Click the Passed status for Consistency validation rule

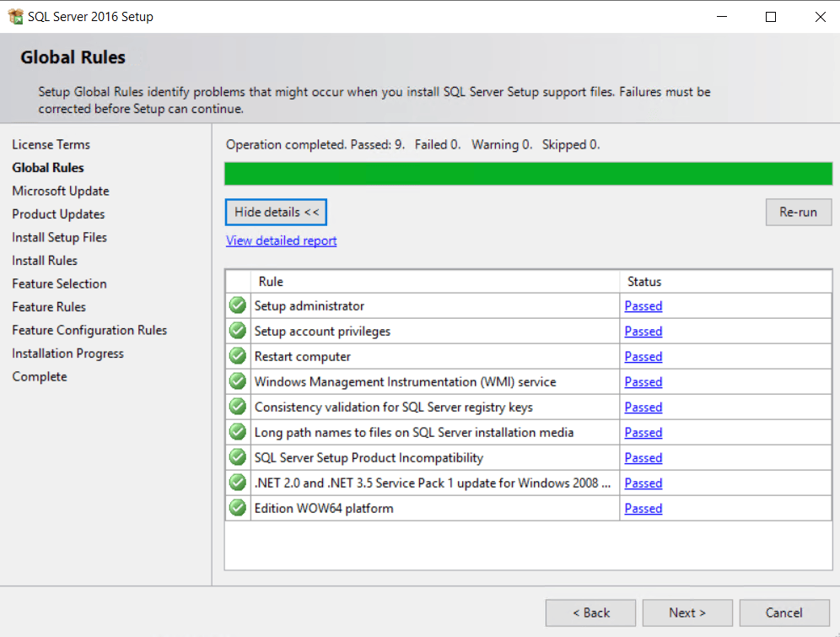point(643,407)
